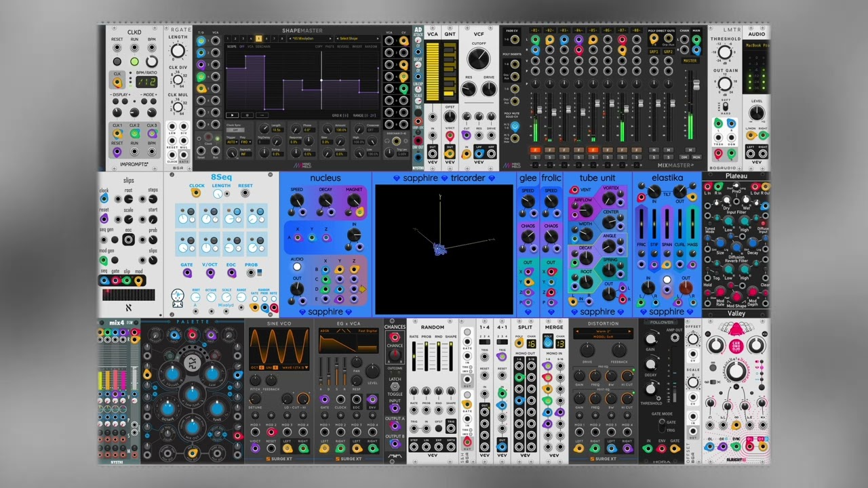Screen dimensions: 868x488
Task: Click the ShapeMaster PASTE button
Action: (x=330, y=47)
